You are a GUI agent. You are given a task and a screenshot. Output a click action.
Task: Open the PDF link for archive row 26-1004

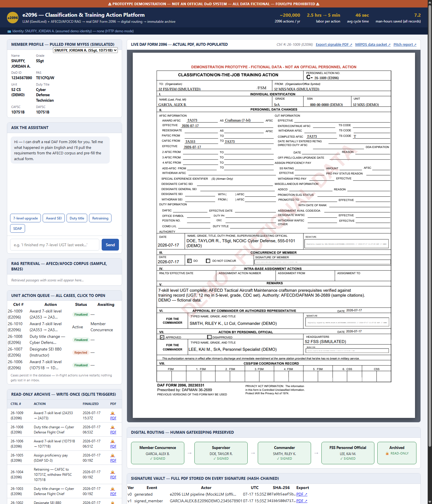click(x=113, y=477)
